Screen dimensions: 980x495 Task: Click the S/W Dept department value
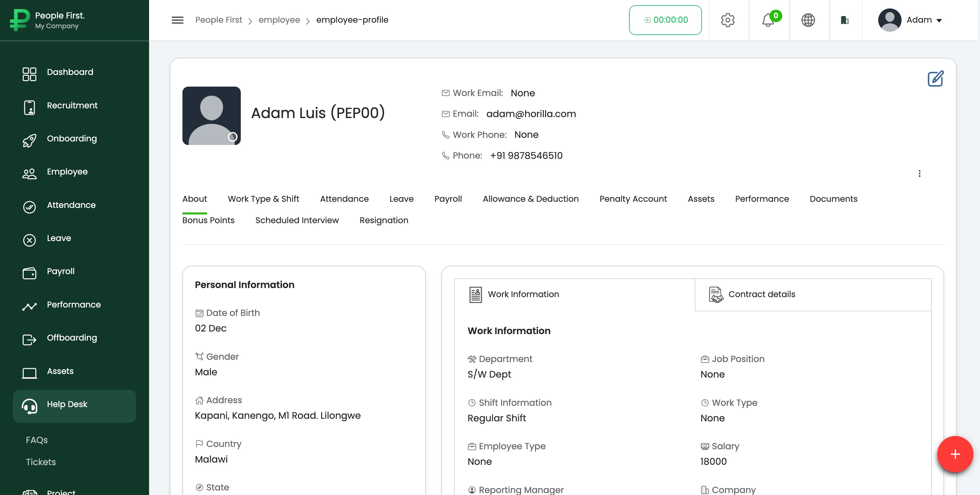coord(489,374)
